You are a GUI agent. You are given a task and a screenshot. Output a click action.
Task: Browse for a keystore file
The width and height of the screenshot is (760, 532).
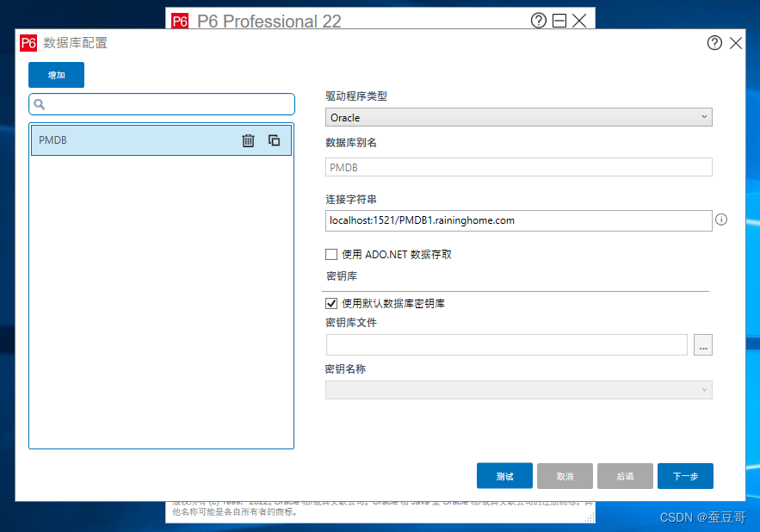(703, 344)
